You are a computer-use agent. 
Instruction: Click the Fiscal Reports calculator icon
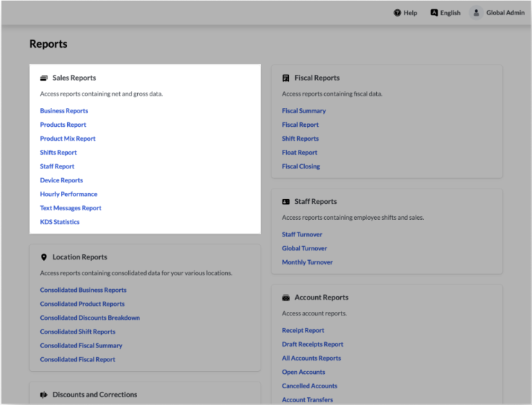tap(285, 78)
